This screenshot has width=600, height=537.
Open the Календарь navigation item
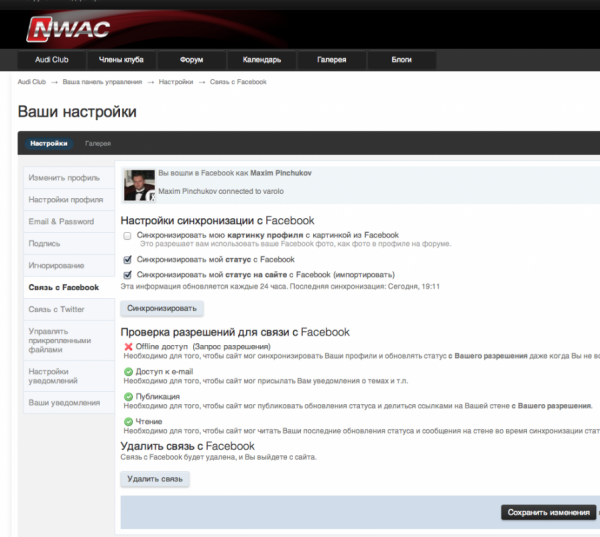tap(262, 60)
